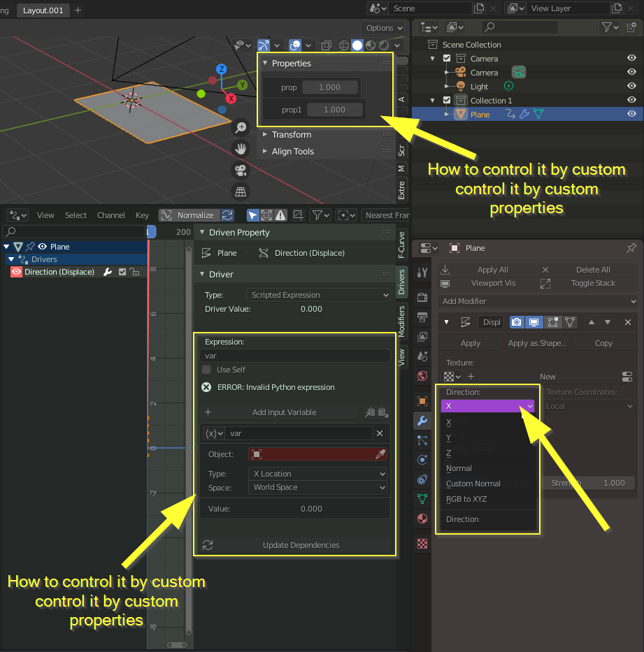Click the Expression input field
The height and width of the screenshot is (652, 644).
[x=295, y=356]
